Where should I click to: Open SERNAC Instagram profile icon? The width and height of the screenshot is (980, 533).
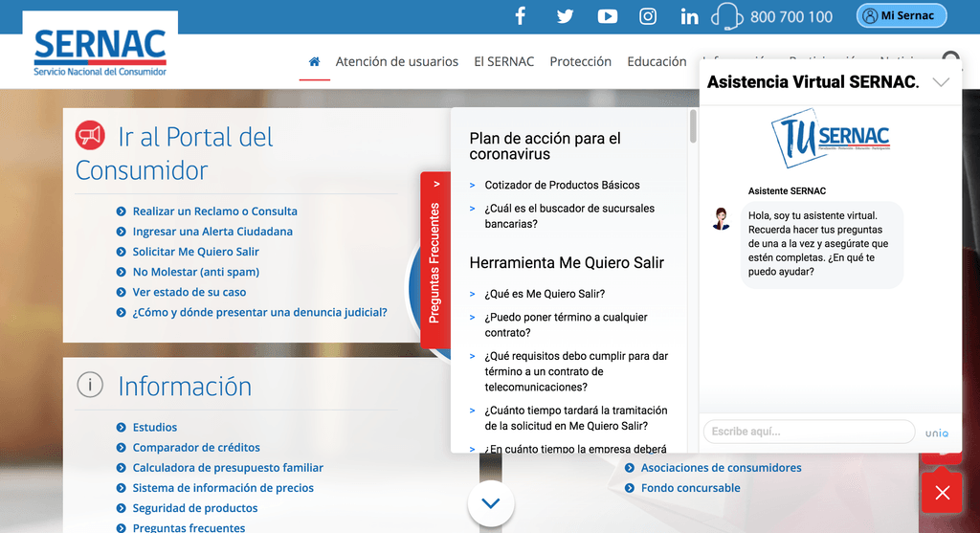(648, 16)
